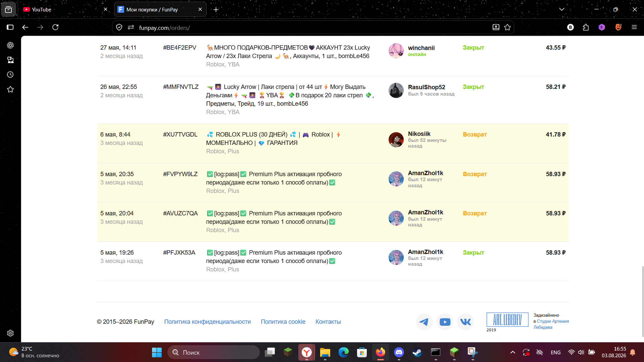Click the Art. Lebedev studio logo
This screenshot has height=362, width=644.
click(507, 320)
